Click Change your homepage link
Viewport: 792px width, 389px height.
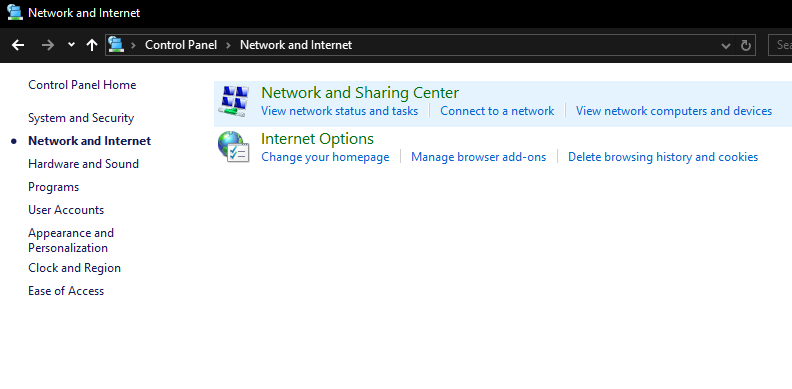[x=325, y=157]
